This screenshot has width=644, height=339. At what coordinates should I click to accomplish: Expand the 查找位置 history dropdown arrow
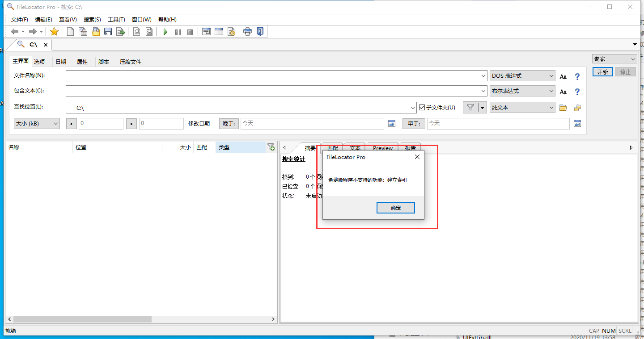pos(413,108)
